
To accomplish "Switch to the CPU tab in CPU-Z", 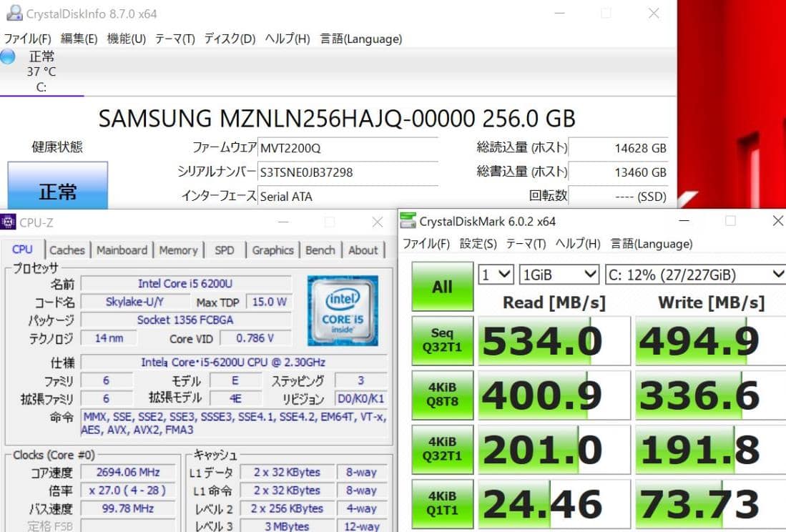I will click(23, 250).
